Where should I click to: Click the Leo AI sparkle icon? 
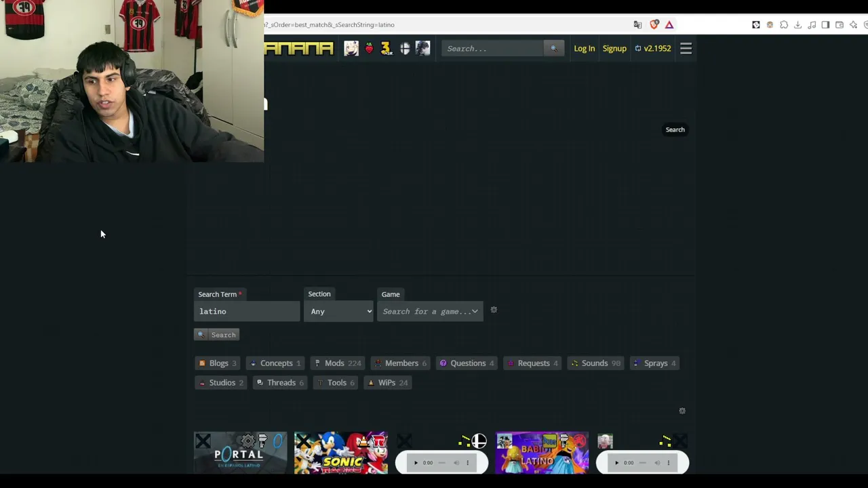(x=853, y=24)
